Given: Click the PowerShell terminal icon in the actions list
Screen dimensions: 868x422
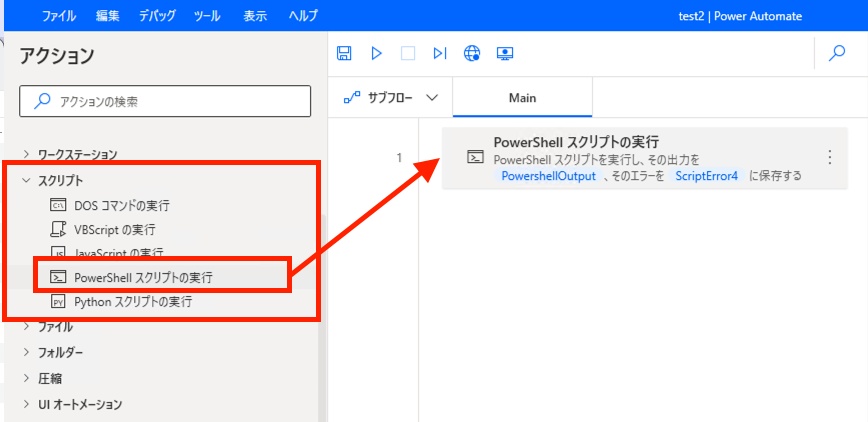Looking at the screenshot, I should 58,277.
